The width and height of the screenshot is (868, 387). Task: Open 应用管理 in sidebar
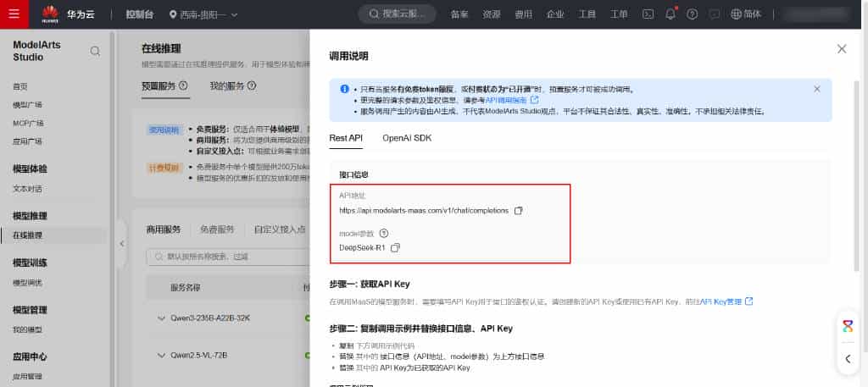(x=28, y=377)
